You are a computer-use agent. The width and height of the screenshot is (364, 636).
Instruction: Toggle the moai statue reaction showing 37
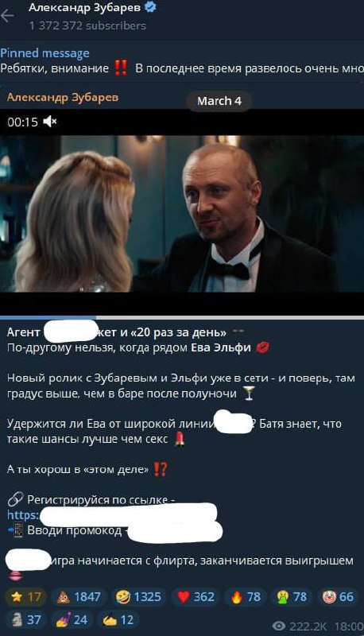point(26,619)
